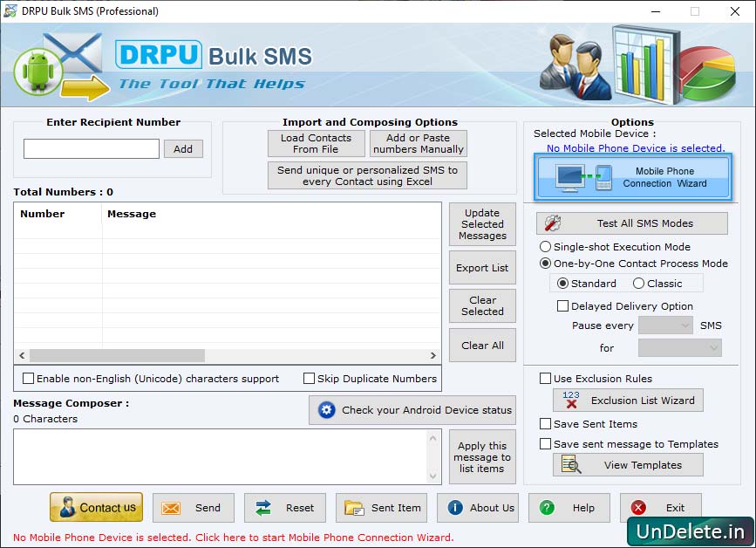This screenshot has width=756, height=548.
Task: Click the 123 red-X Exclusion List Wizard icon
Action: click(571, 400)
